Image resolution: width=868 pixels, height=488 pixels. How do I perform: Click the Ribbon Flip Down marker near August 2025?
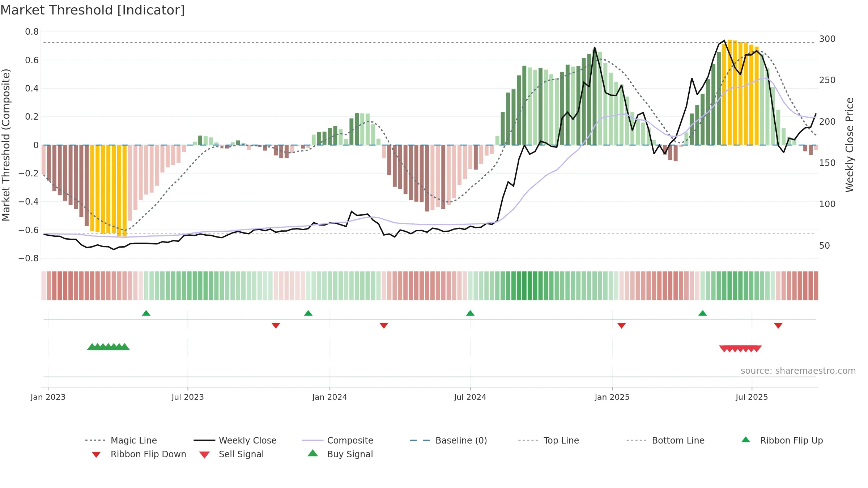778,326
